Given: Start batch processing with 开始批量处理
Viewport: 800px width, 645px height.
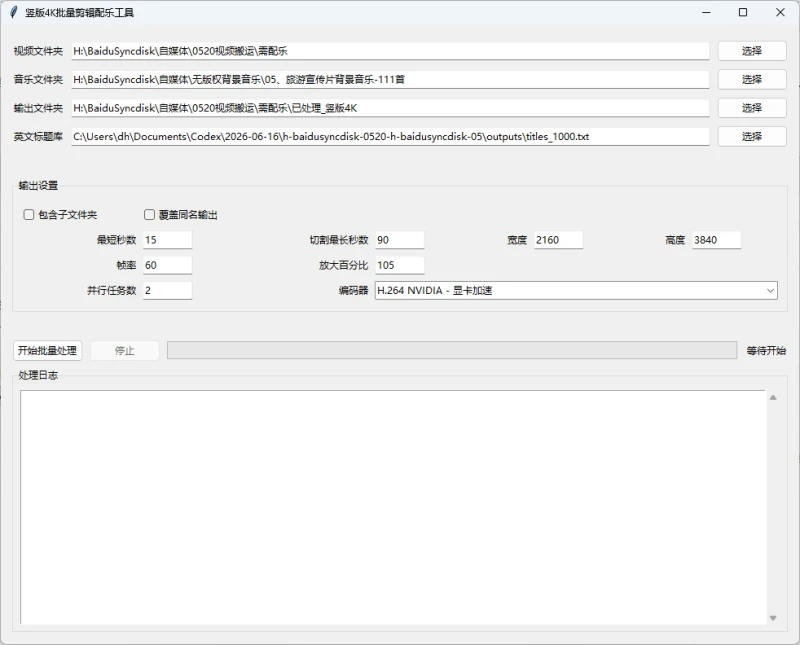Looking at the screenshot, I should point(47,351).
